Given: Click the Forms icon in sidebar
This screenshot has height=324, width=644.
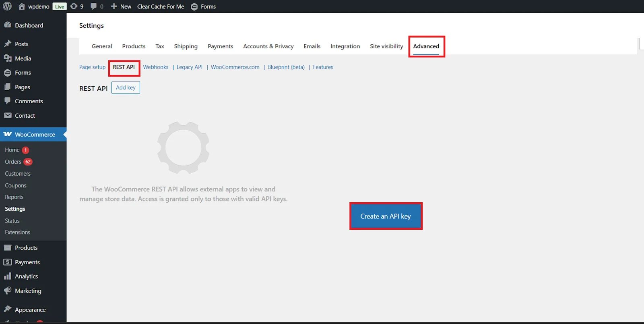Looking at the screenshot, I should 8,73.
